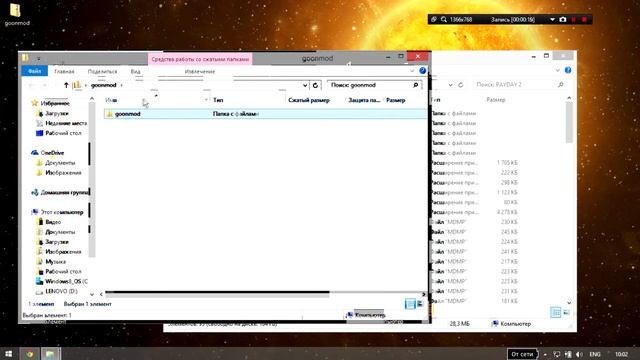Open the PAYDAY 2 address dropdown arrow

(x=450, y=85)
